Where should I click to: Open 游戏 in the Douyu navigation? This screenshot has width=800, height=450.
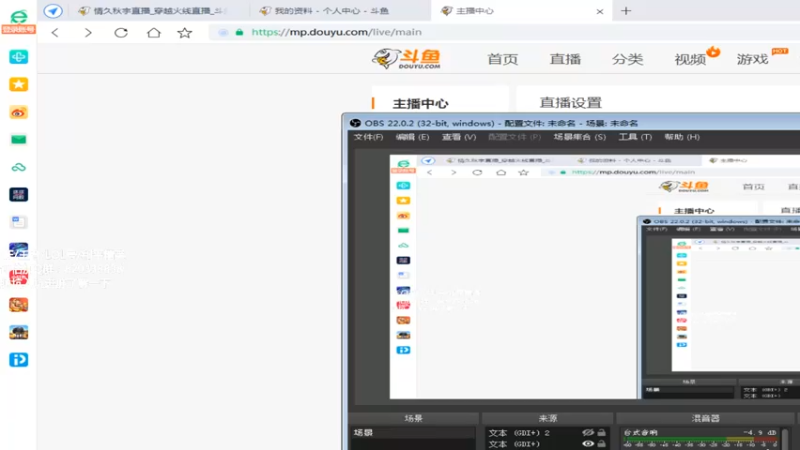click(x=753, y=59)
